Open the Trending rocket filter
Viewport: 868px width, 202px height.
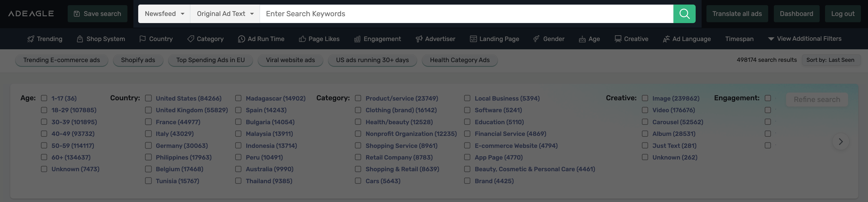45,39
